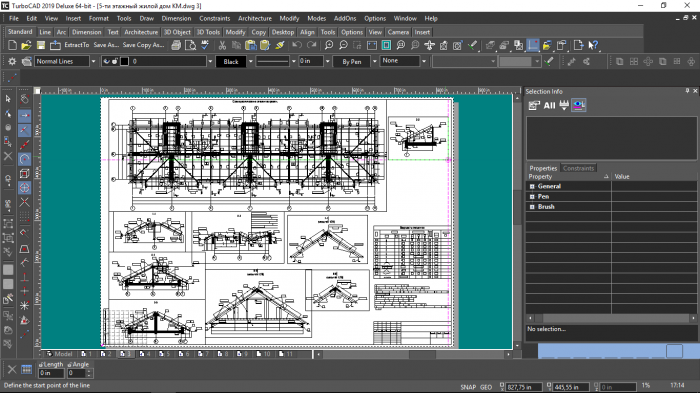The width and height of the screenshot is (700, 393).
Task: Open the Black pen color dropdown
Action: (250, 61)
